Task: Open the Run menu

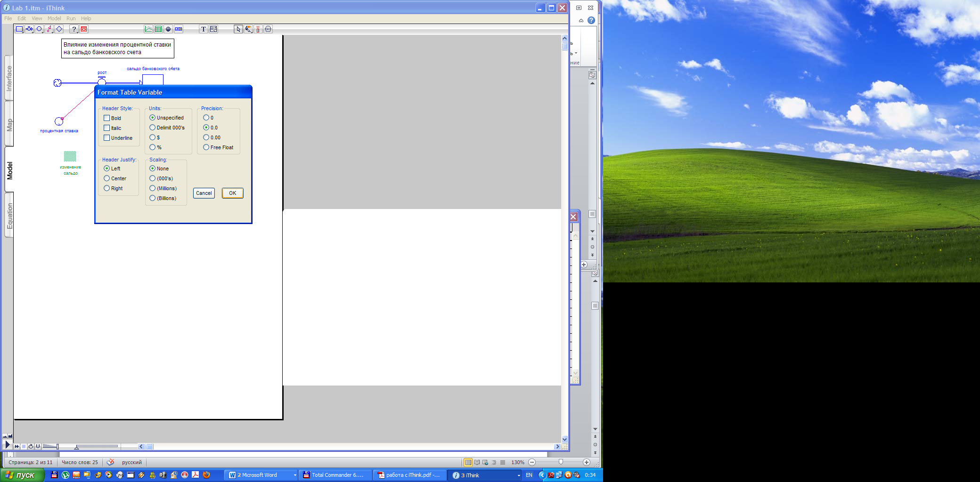Action: [x=71, y=18]
